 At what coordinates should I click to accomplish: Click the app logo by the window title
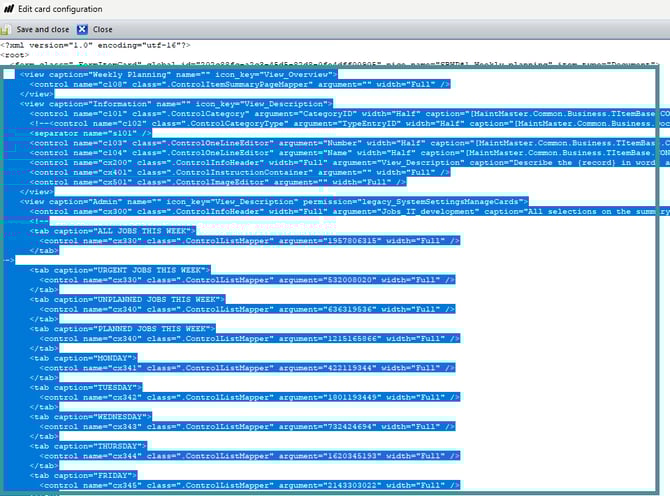[x=9, y=9]
